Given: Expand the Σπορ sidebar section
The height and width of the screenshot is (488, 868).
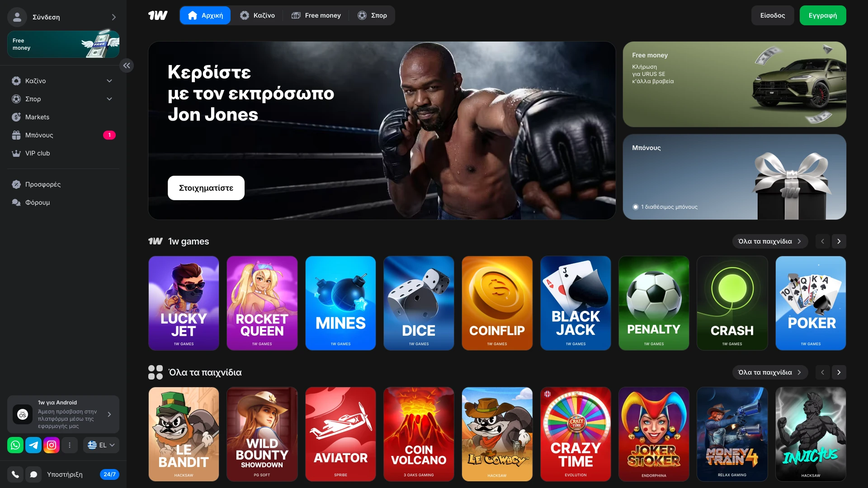Looking at the screenshot, I should [x=63, y=99].
